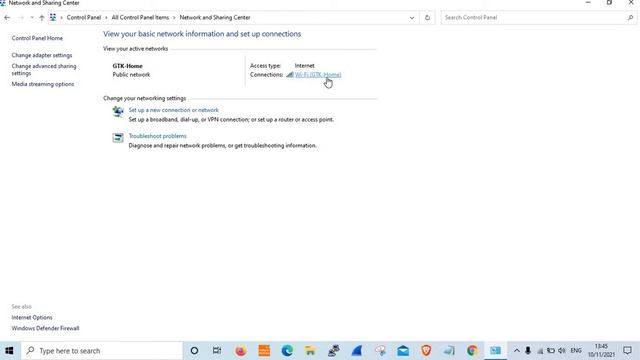Click the Wi-Fi signal strength icon
The height and width of the screenshot is (360, 640).
[290, 75]
